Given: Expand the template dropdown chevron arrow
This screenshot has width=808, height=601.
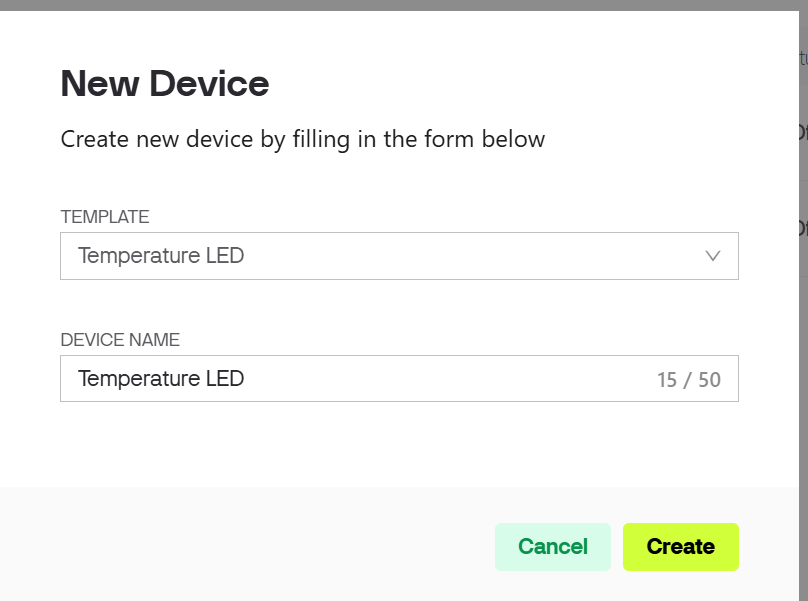Looking at the screenshot, I should click(x=713, y=256).
